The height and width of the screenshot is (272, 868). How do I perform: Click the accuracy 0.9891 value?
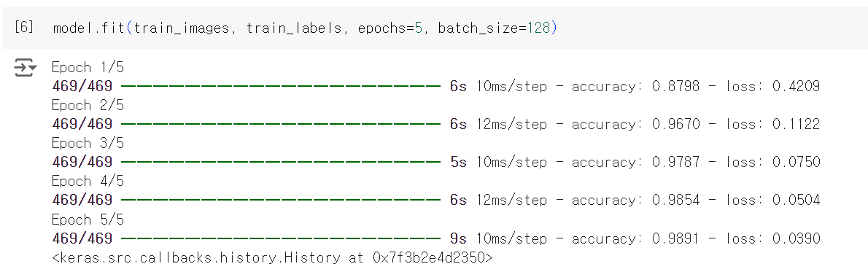click(x=676, y=238)
